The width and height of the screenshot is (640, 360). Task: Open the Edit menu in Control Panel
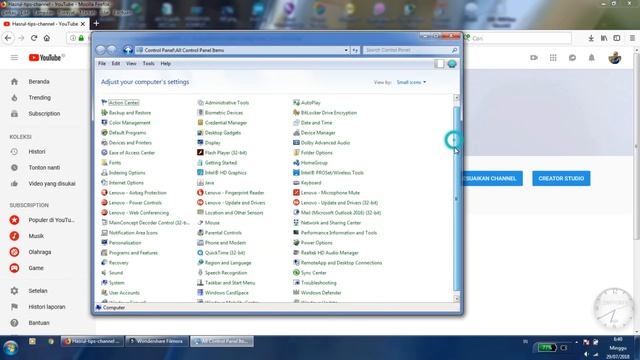116,64
